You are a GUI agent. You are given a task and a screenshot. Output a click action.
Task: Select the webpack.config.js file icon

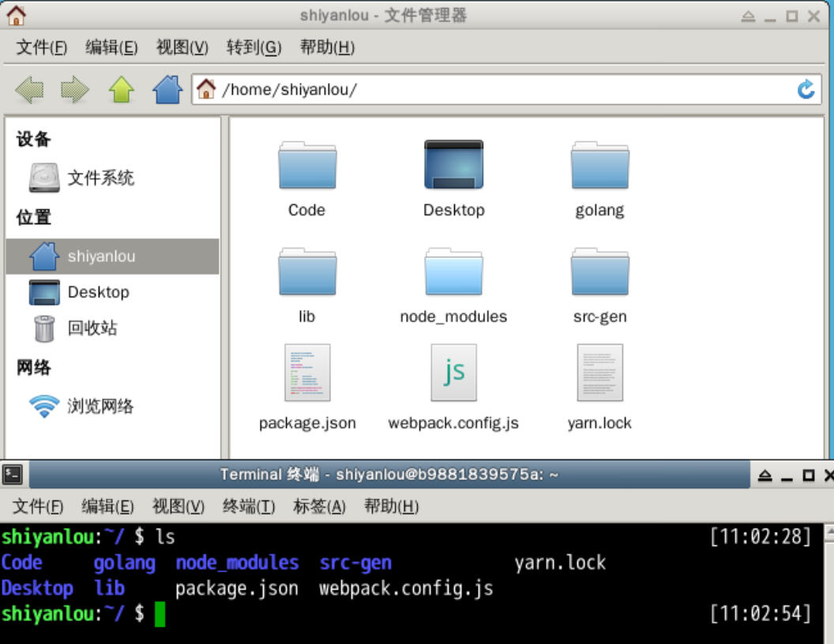[x=453, y=373]
